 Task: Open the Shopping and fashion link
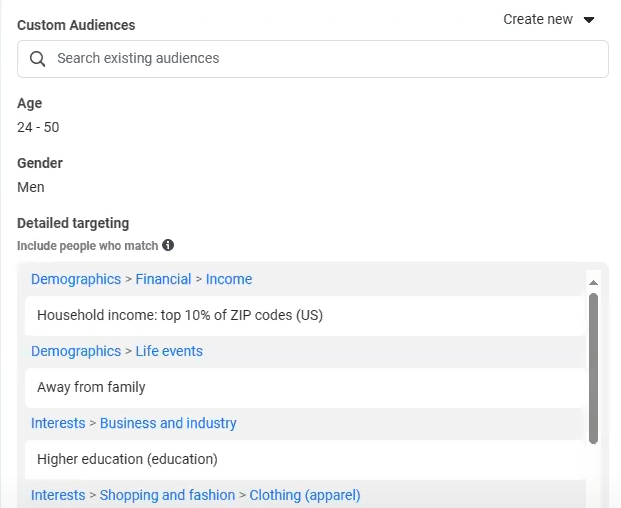click(167, 495)
